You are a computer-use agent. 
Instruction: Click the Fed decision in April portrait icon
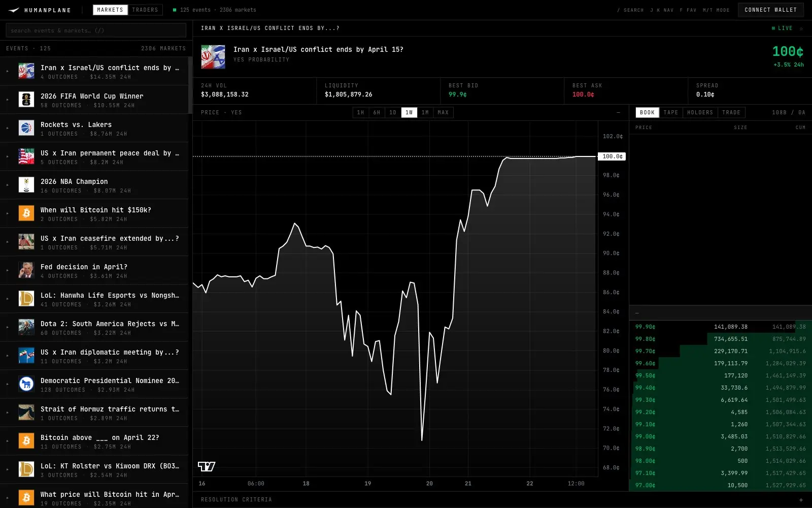26,270
